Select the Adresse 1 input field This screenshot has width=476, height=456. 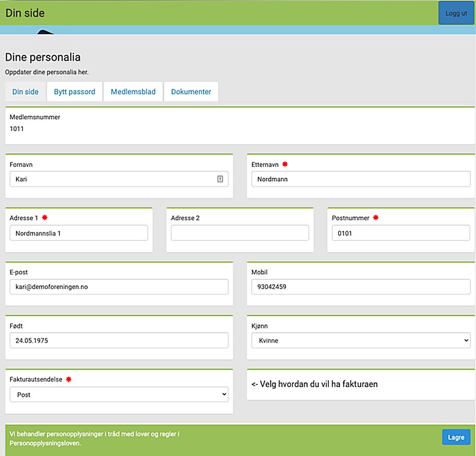[x=79, y=233]
